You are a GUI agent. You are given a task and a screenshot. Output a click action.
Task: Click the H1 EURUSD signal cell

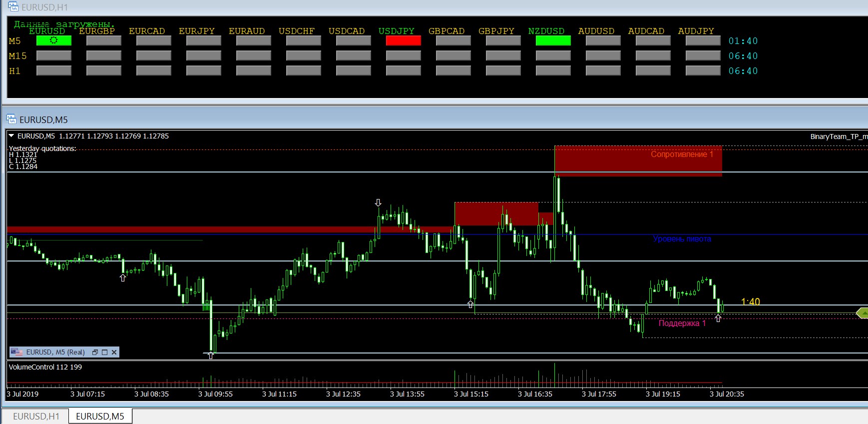(x=54, y=70)
